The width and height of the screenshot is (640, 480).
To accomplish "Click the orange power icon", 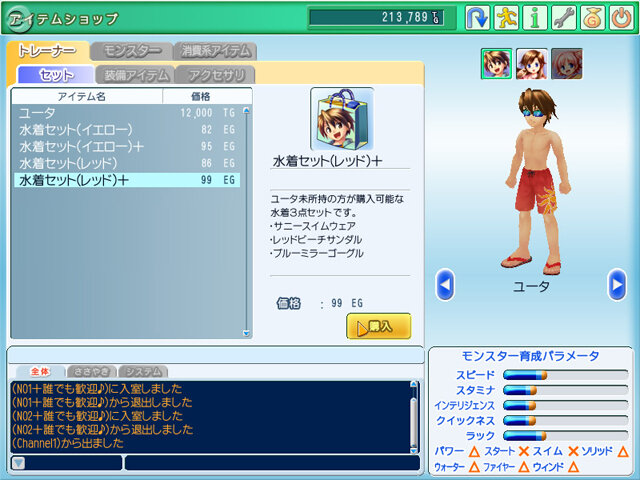I will (x=622, y=18).
